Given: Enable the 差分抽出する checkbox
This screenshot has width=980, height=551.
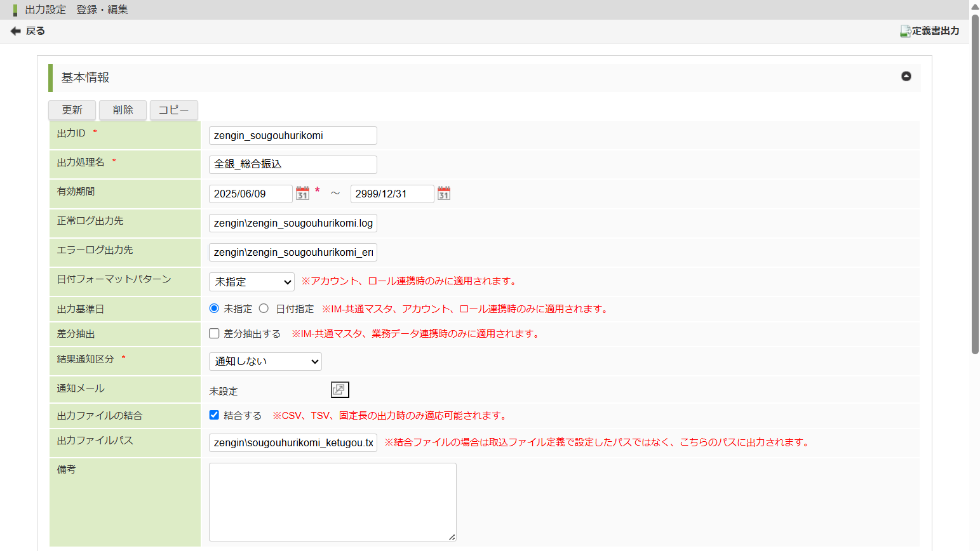Looking at the screenshot, I should pyautogui.click(x=214, y=333).
